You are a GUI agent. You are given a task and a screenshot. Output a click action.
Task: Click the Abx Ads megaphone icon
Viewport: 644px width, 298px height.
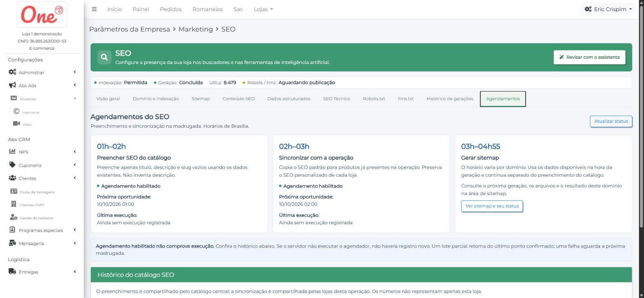pyautogui.click(x=12, y=85)
